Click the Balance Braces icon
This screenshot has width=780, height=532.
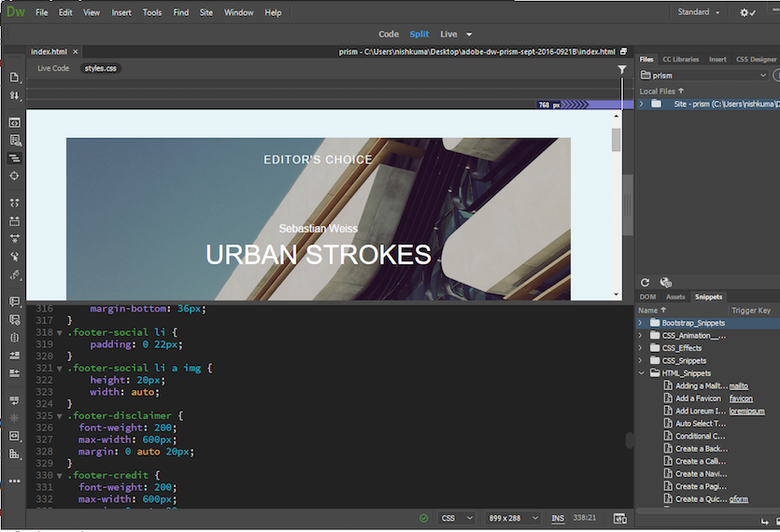click(x=14, y=337)
